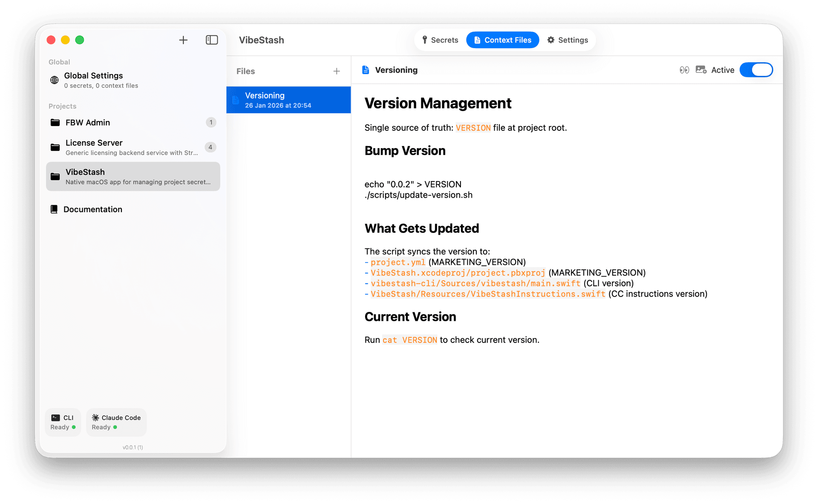Disable the Active toggle for Versioning
The image size is (818, 504).
click(x=756, y=69)
